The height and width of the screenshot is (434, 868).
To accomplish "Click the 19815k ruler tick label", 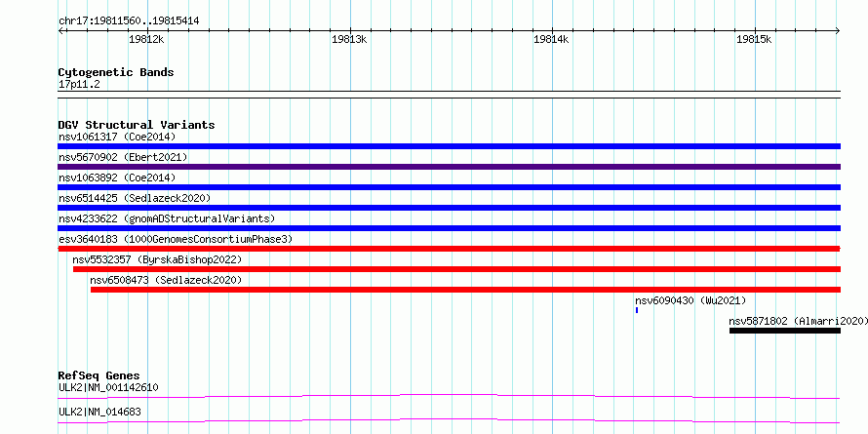I will coord(754,39).
